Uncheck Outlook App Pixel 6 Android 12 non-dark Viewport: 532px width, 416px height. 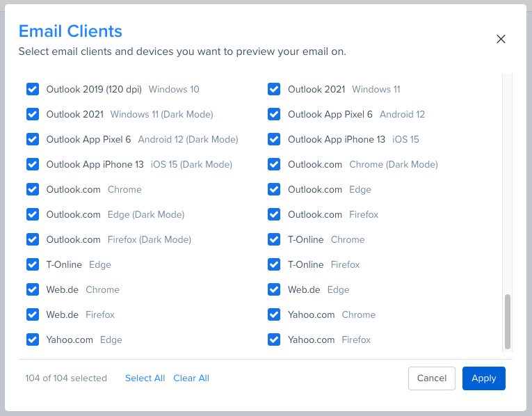tap(274, 114)
